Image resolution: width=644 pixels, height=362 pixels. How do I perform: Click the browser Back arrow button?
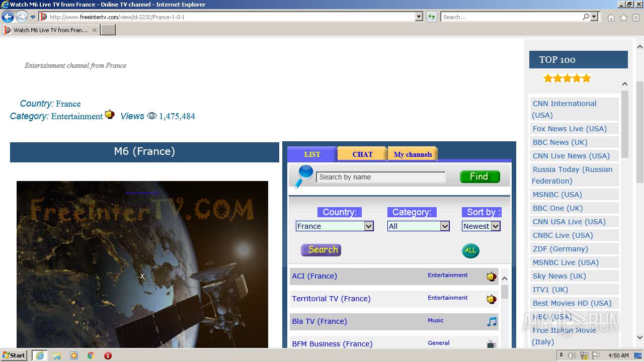8,17
